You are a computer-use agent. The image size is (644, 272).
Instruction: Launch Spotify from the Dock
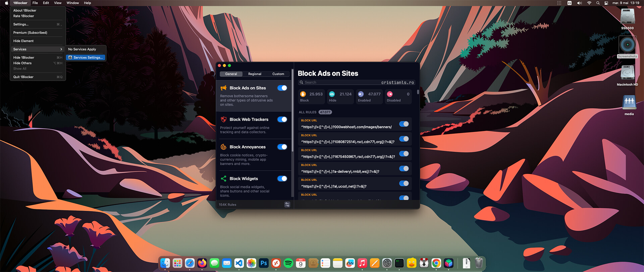point(288,263)
